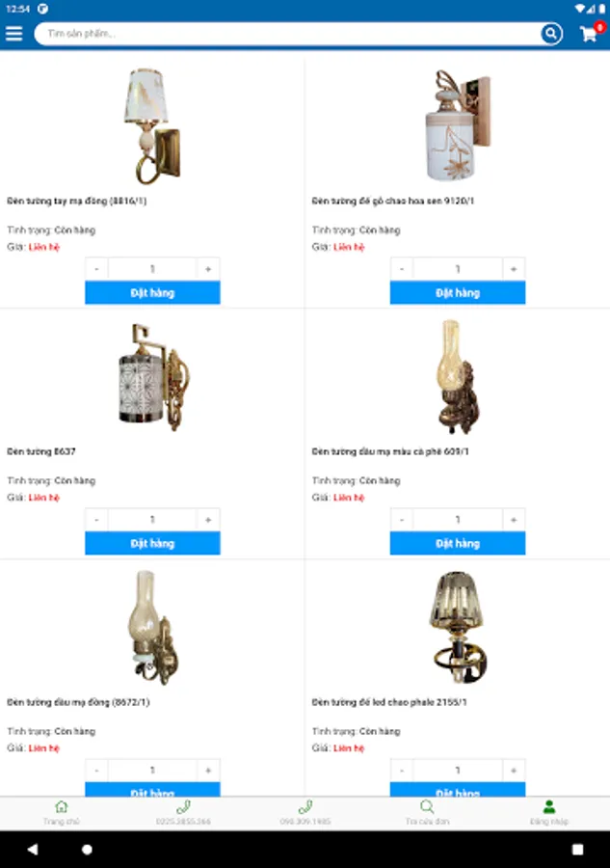
Task: Focus the product search field
Action: click(287, 34)
